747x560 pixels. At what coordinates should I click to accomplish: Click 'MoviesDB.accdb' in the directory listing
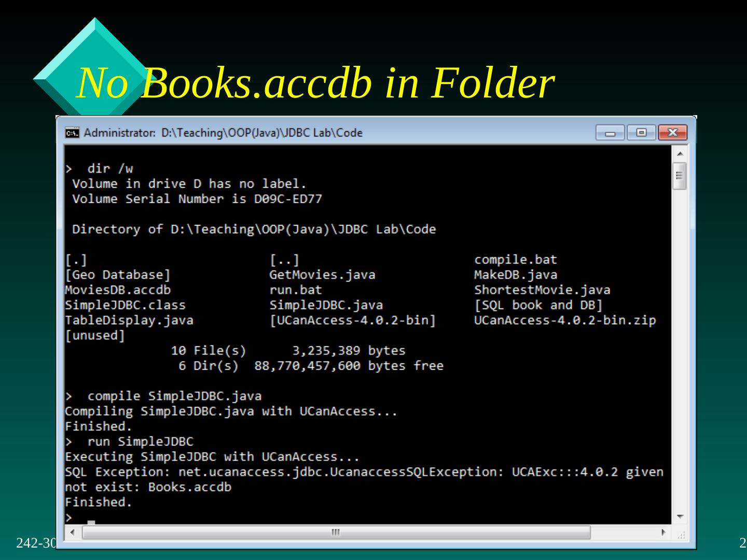click(x=118, y=290)
